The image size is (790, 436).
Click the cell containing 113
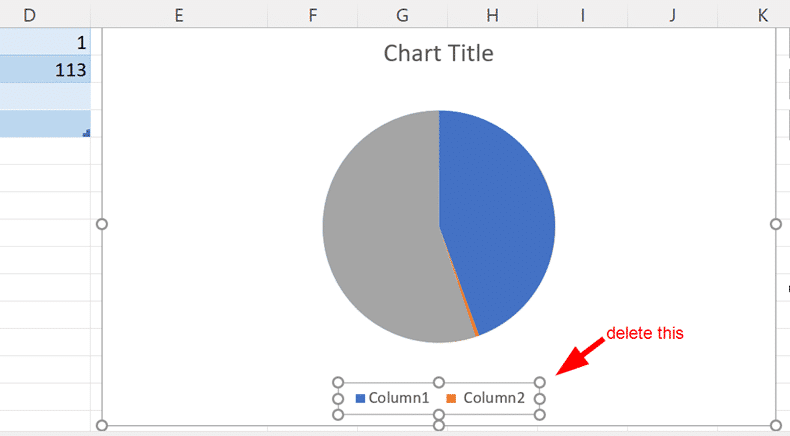45,70
